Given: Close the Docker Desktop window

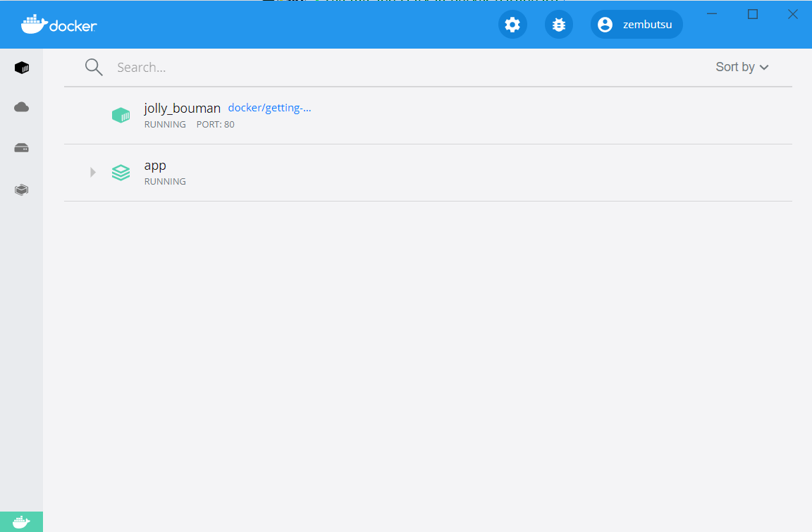Looking at the screenshot, I should point(793,14).
